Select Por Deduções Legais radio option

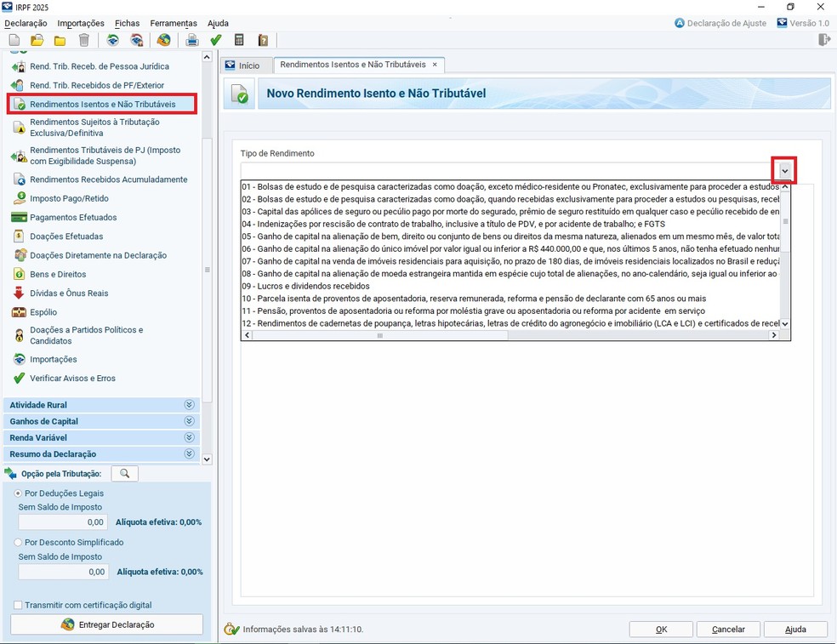point(19,493)
